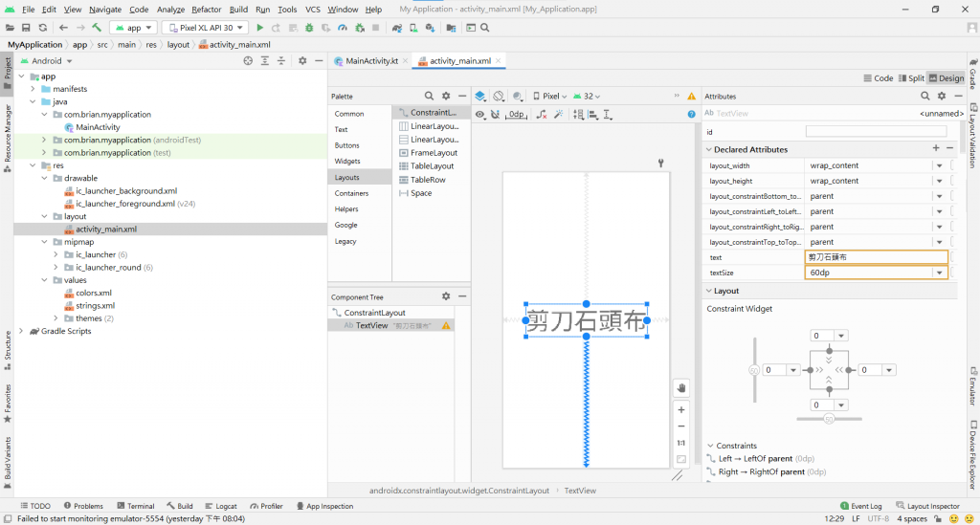Save all using the floppy disk icon

click(x=26, y=28)
